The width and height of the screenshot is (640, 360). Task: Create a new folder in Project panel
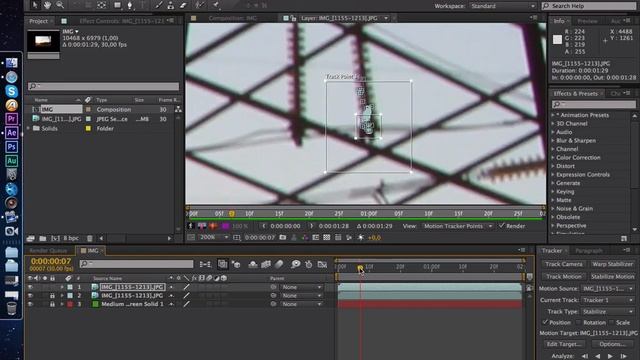point(42,238)
